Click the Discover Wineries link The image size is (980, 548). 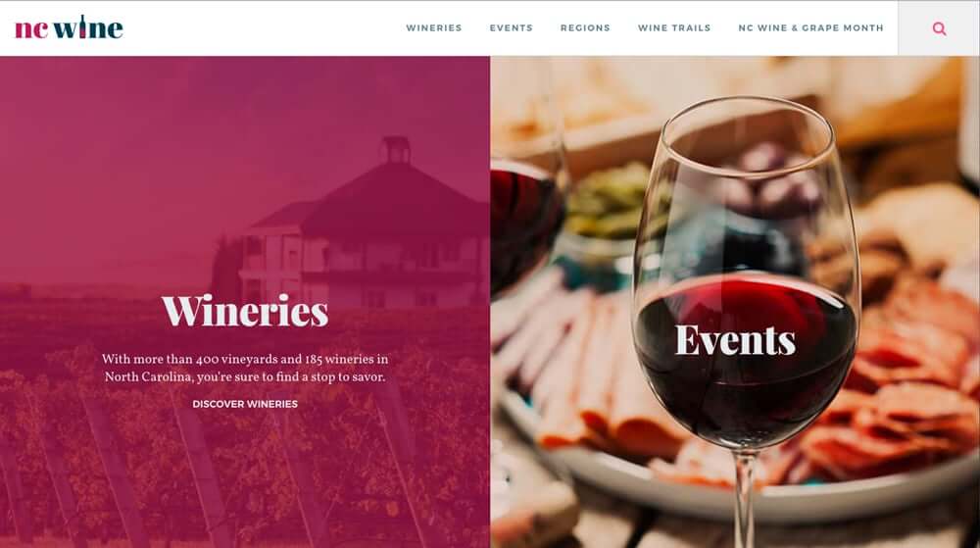point(245,404)
